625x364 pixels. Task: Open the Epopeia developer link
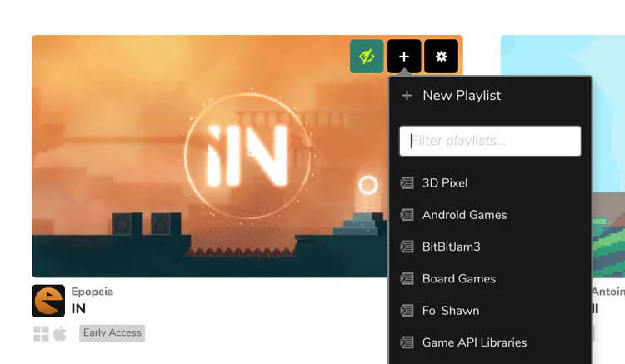pyautogui.click(x=92, y=292)
